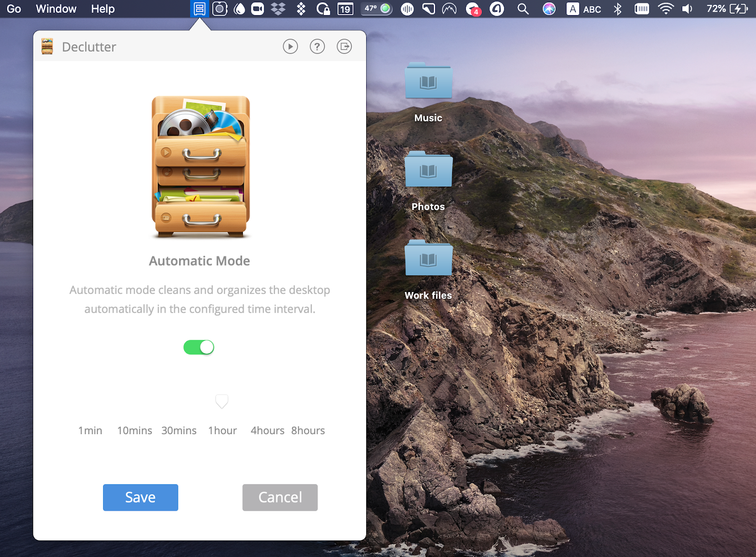
Task: Run a manual cleanup with the play icon
Action: pos(290,46)
